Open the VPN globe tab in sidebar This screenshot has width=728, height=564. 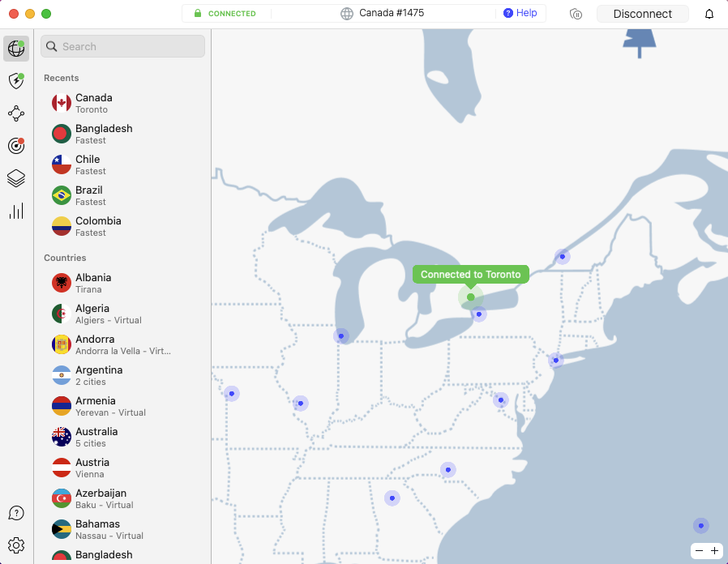pos(16,49)
